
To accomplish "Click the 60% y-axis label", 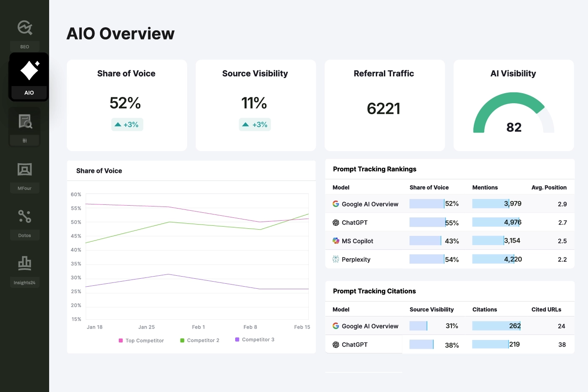I will tap(76, 194).
